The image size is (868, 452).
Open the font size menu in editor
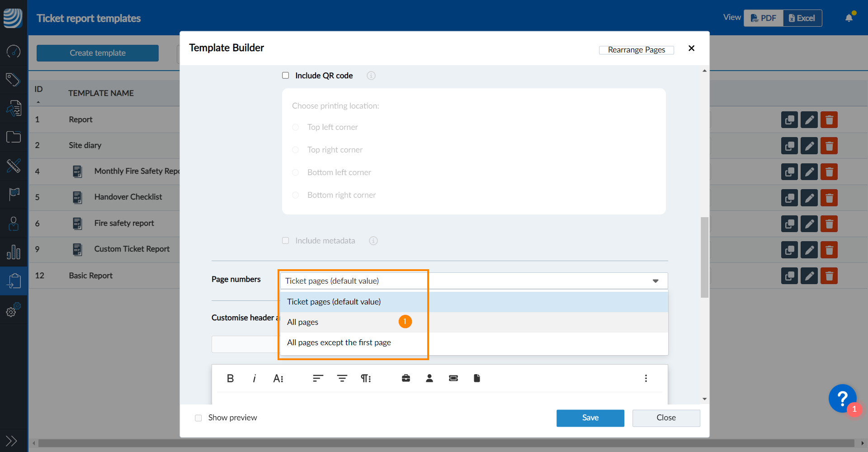coord(278,378)
